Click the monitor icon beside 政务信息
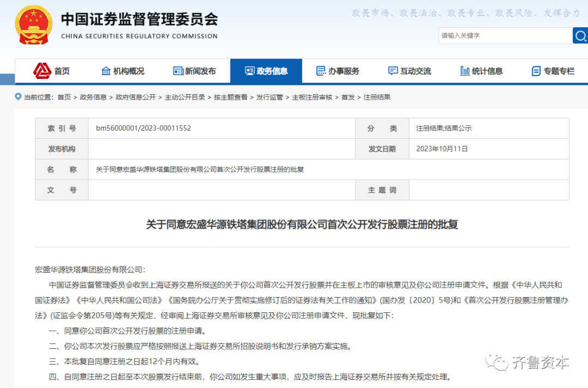The width and height of the screenshot is (588, 388). [x=250, y=71]
